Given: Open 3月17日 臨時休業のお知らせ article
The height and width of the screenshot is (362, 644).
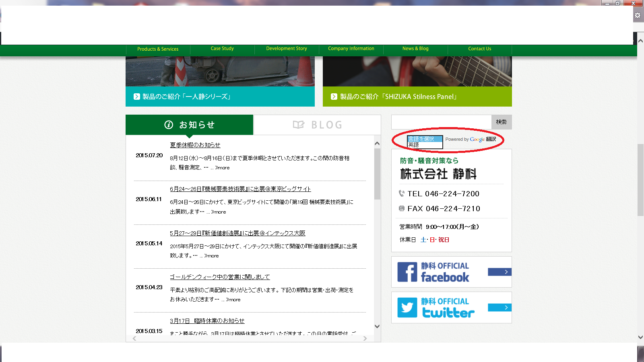Looking at the screenshot, I should [207, 321].
